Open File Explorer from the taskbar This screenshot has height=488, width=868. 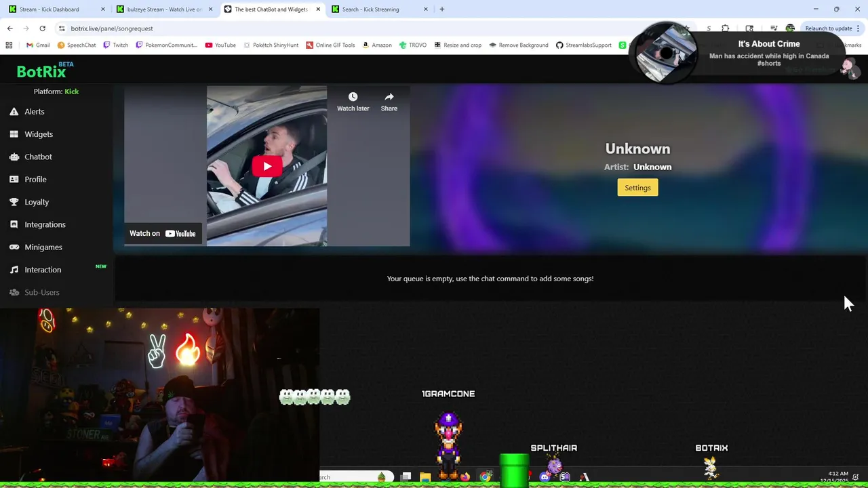[425, 477]
